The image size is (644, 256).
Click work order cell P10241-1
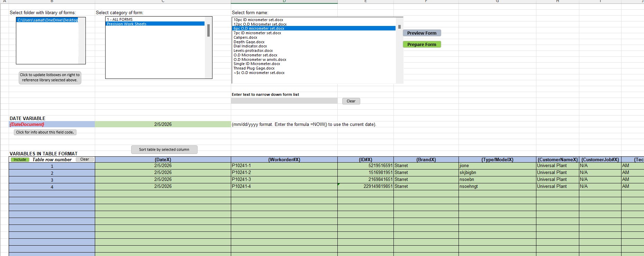tap(284, 166)
